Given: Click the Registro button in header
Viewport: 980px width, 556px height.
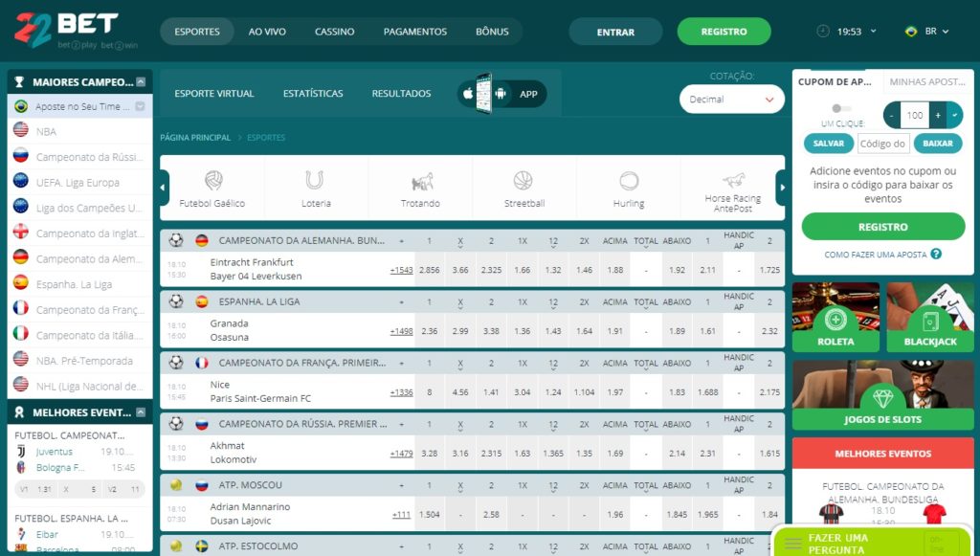Looking at the screenshot, I should pos(724,32).
